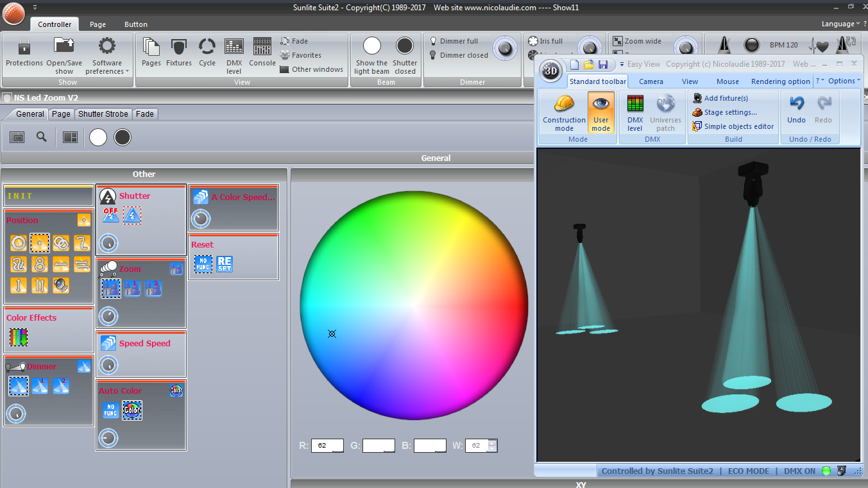This screenshot has width=868, height=488.
Task: Set Dimmer full
Action: [454, 41]
